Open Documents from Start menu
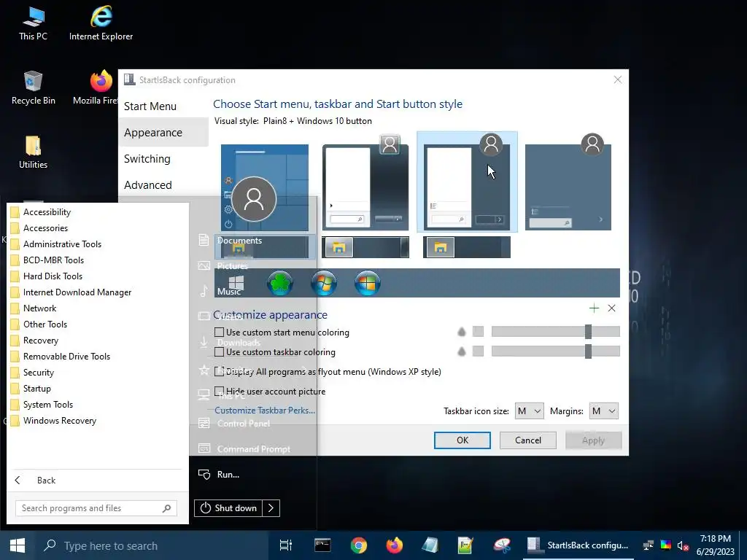Viewport: 747px width, 560px height. click(239, 241)
